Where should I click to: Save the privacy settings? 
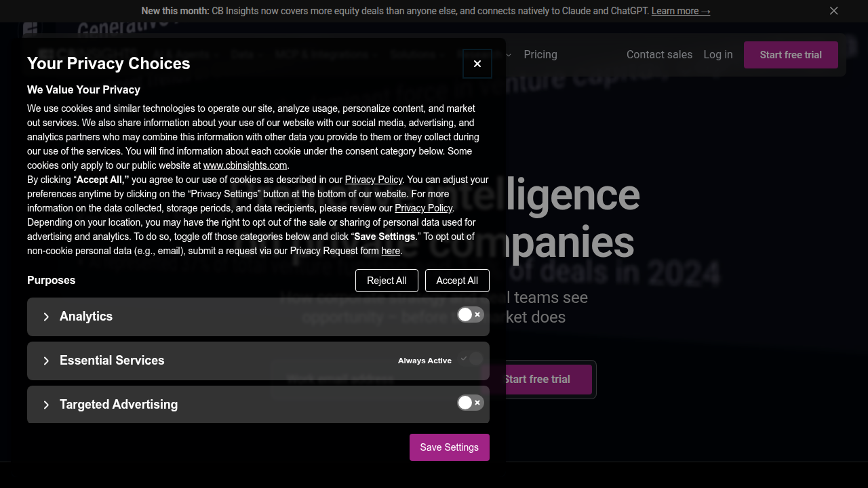450,447
